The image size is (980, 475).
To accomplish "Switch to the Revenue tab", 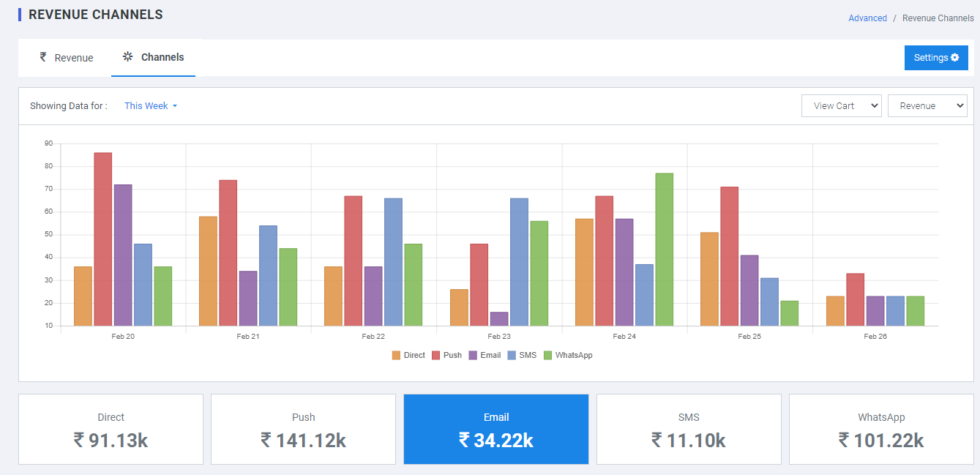I will (67, 58).
